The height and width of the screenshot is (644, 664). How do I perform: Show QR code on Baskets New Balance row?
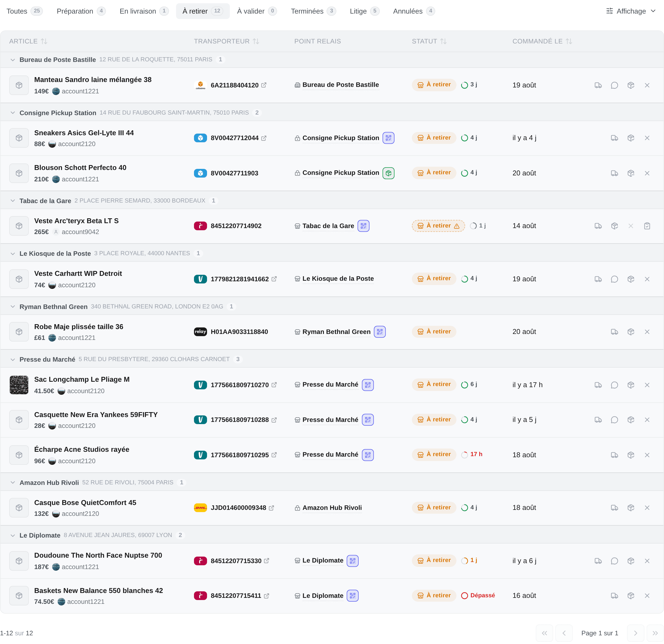click(x=352, y=596)
